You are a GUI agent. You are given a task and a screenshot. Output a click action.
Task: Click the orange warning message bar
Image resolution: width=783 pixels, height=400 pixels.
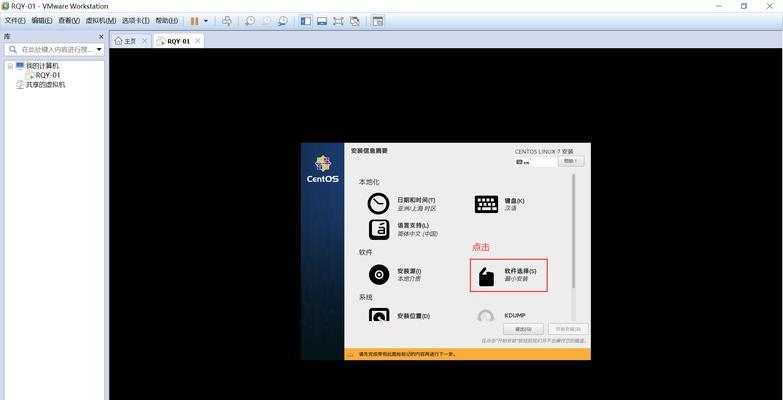(x=467, y=354)
